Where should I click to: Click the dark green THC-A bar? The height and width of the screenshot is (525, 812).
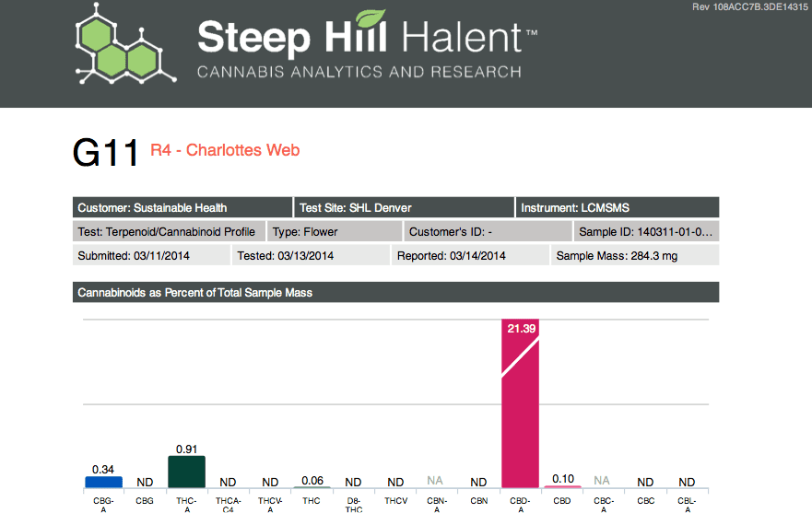click(x=186, y=472)
